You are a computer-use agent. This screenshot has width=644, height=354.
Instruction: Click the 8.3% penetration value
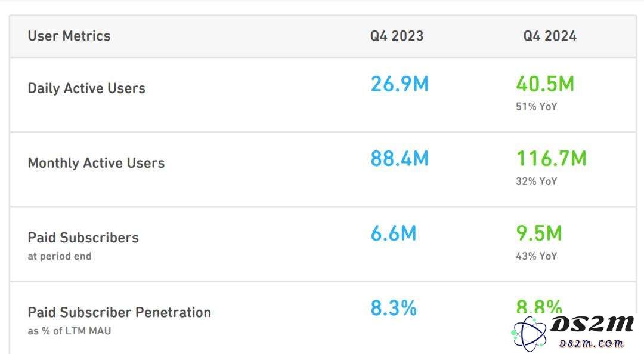[x=394, y=309]
